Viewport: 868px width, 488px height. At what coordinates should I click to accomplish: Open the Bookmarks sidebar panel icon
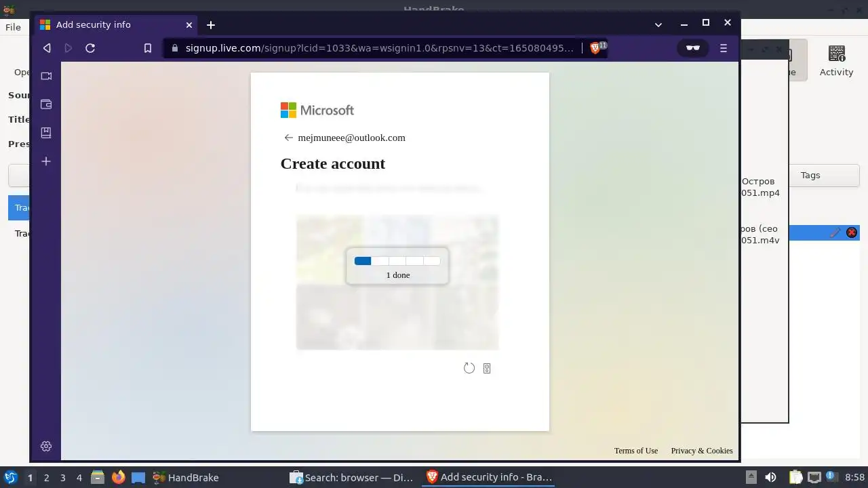pos(46,133)
